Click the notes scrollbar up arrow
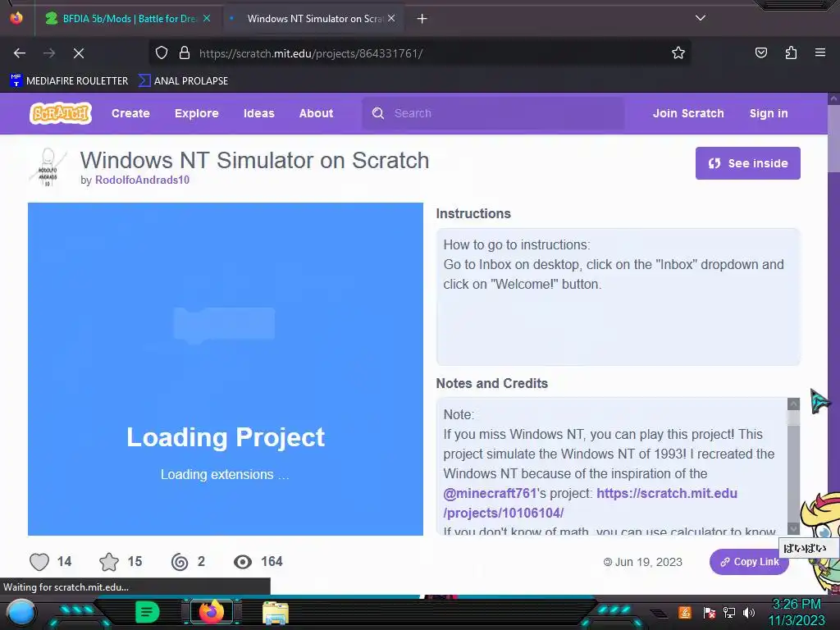 793,404
